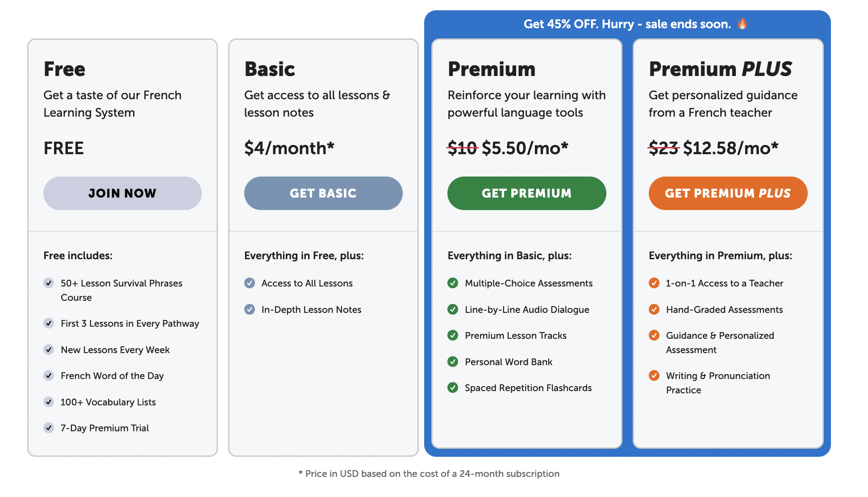The image size is (868, 497).
Task: Click checkmark next to In-Depth Lesson Notes
Action: 250,309
